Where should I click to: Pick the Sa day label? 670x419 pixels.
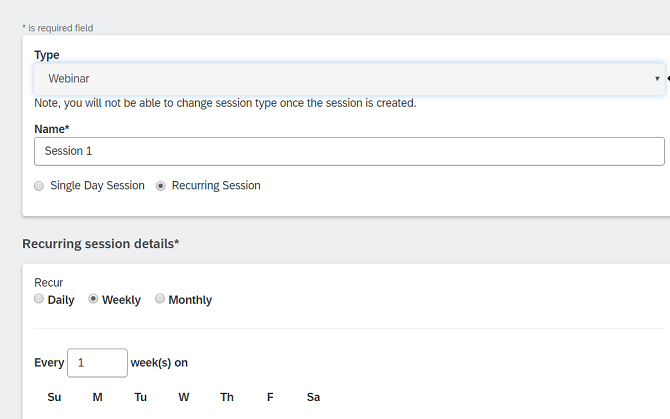coord(313,397)
